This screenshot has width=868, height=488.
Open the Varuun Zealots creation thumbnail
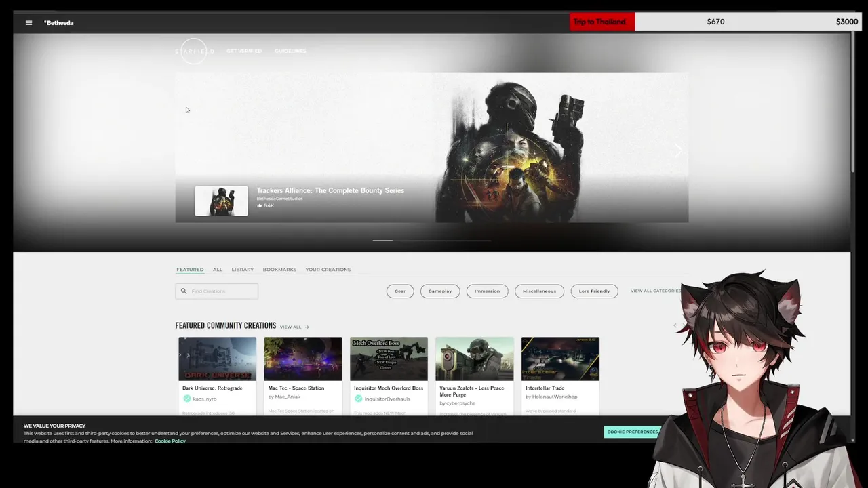[475, 359]
